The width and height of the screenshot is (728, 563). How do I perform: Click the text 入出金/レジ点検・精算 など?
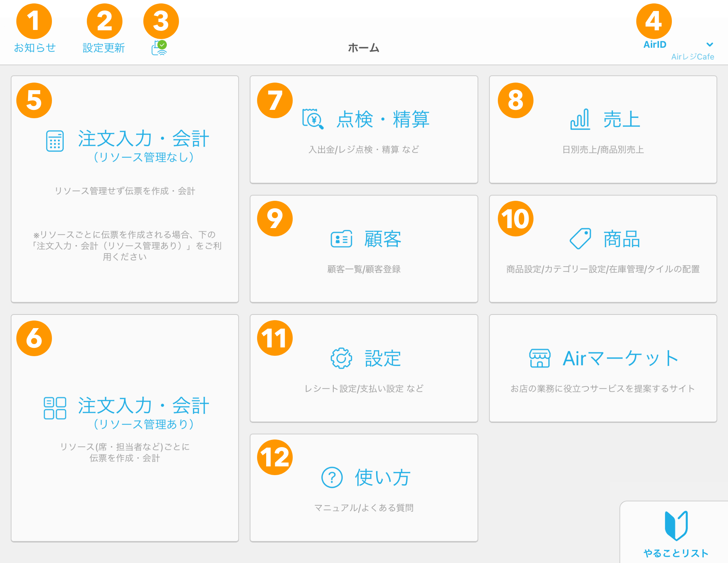point(364,150)
